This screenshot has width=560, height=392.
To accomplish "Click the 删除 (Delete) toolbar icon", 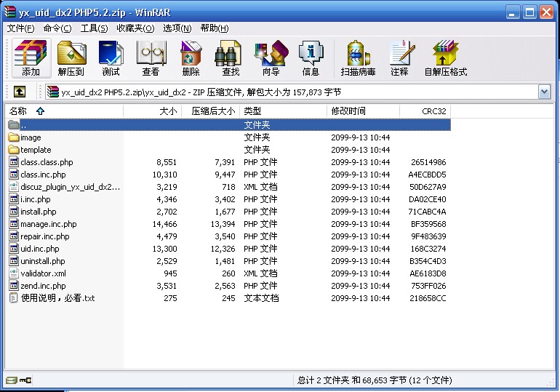I will coord(191,58).
